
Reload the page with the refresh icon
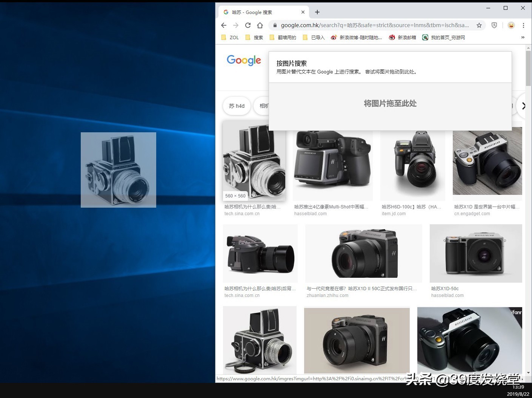coord(248,25)
